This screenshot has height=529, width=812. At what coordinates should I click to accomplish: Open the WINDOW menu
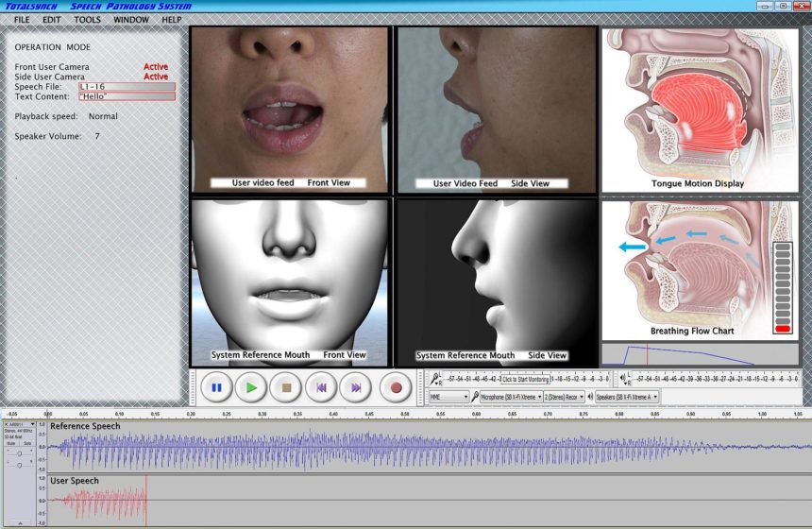pos(131,20)
